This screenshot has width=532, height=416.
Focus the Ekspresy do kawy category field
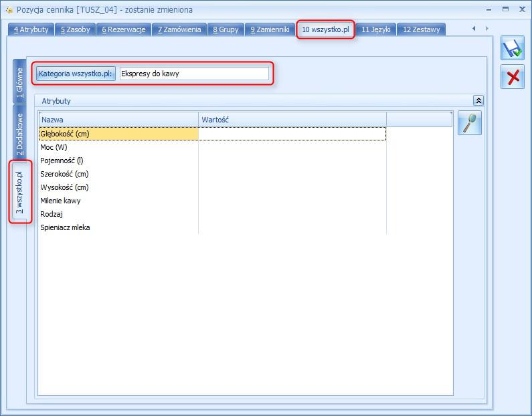tap(194, 74)
